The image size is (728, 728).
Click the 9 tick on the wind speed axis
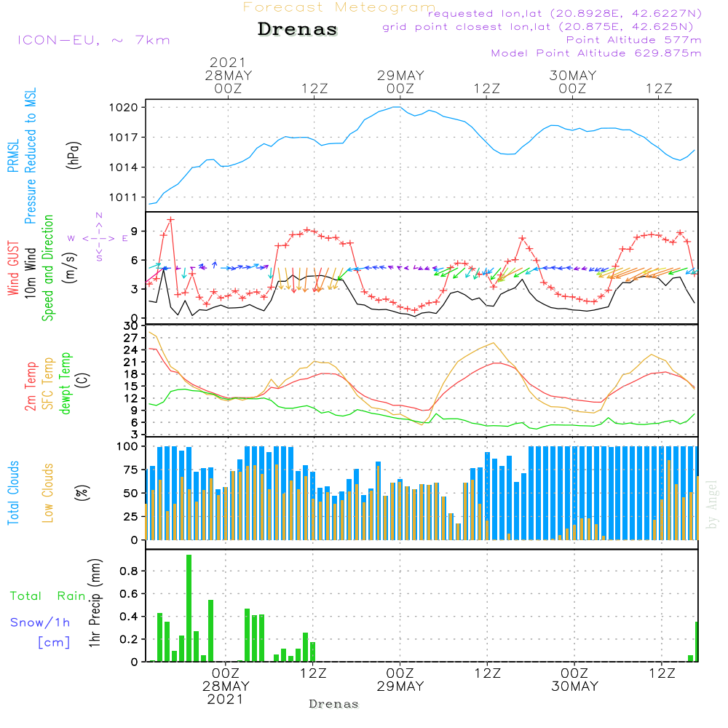(x=135, y=232)
